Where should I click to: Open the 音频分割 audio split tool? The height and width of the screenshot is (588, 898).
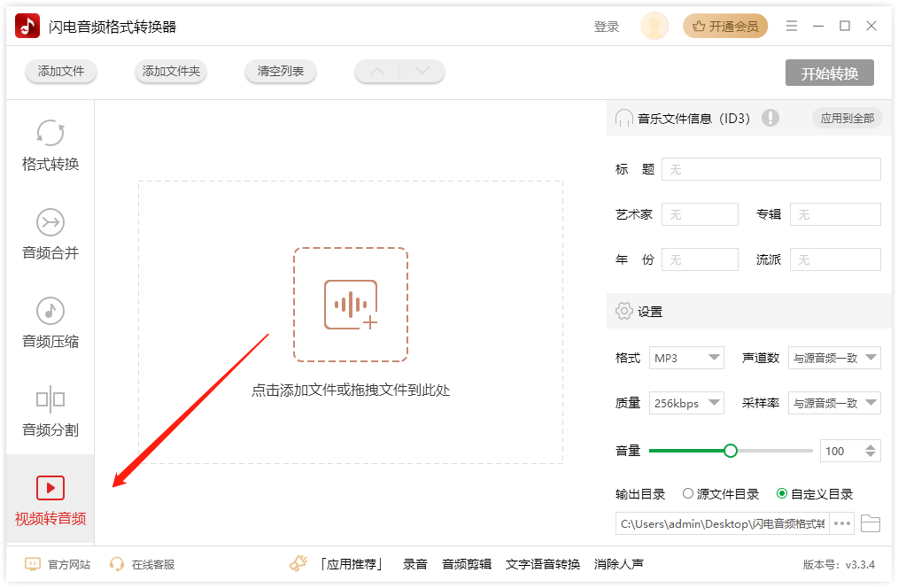point(50,413)
